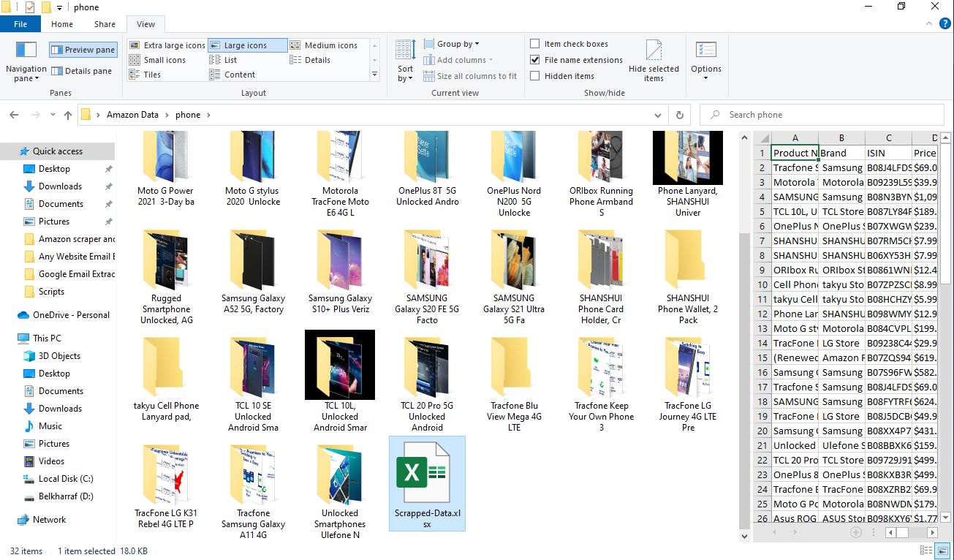Select Network in navigation pane
Screen dimensions: 954x560
(50, 520)
